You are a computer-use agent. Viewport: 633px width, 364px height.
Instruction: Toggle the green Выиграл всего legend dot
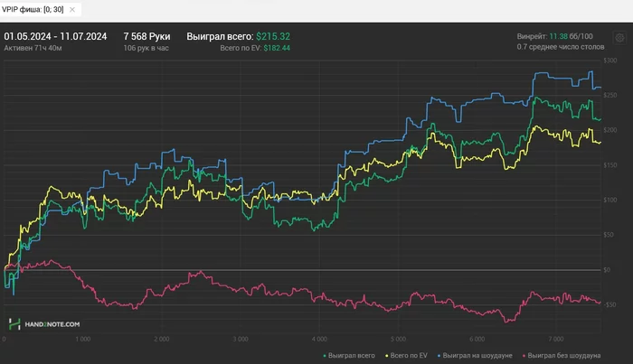coord(323,355)
